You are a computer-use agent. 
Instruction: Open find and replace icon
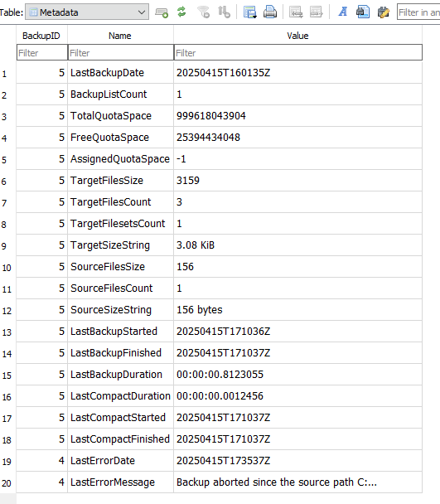click(383, 12)
